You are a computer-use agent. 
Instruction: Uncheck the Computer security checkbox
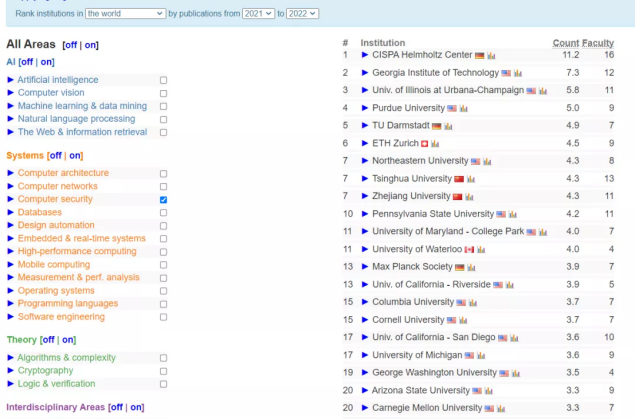point(163,200)
